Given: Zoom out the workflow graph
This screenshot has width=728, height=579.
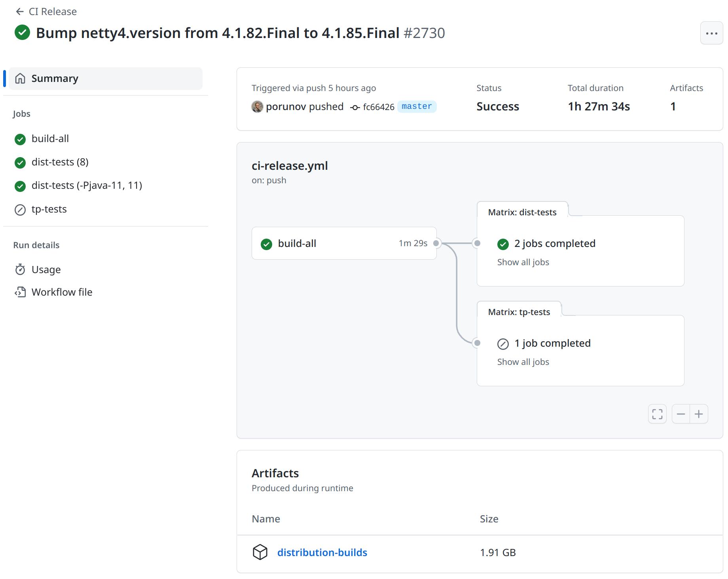Looking at the screenshot, I should click(x=681, y=414).
